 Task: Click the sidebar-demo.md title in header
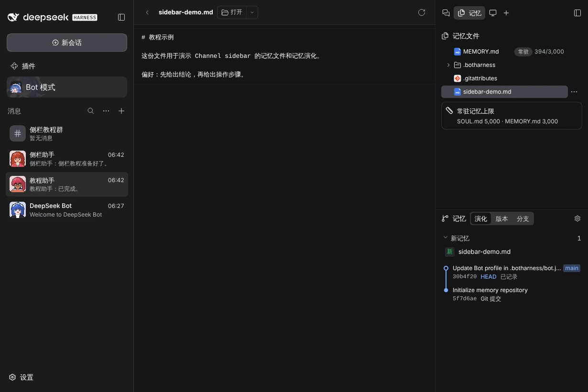[186, 12]
